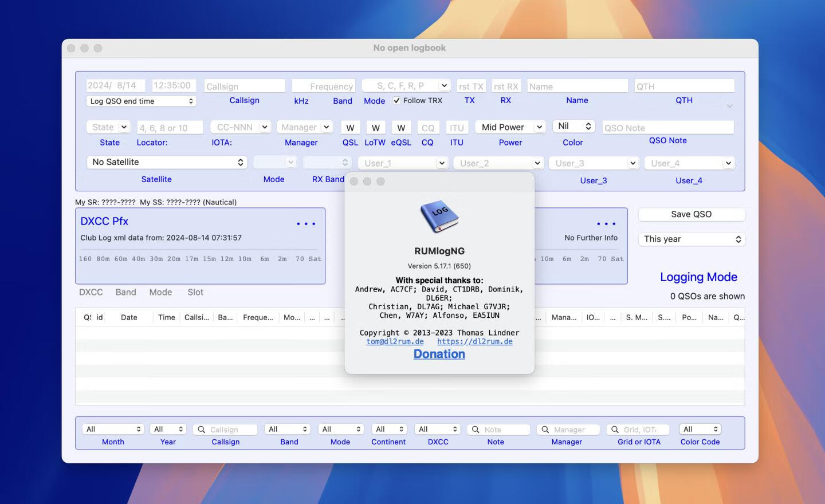The height and width of the screenshot is (504, 825).
Task: Sort by the Time column header
Action: pos(167,317)
